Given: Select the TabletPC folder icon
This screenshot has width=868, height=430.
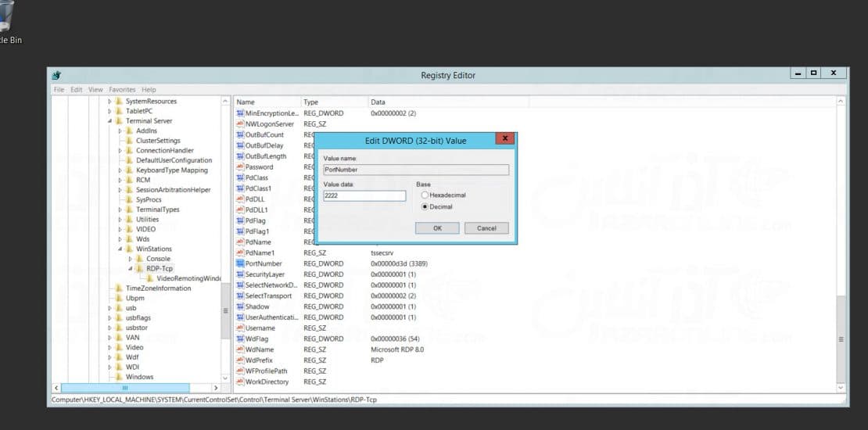Looking at the screenshot, I should pos(118,111).
